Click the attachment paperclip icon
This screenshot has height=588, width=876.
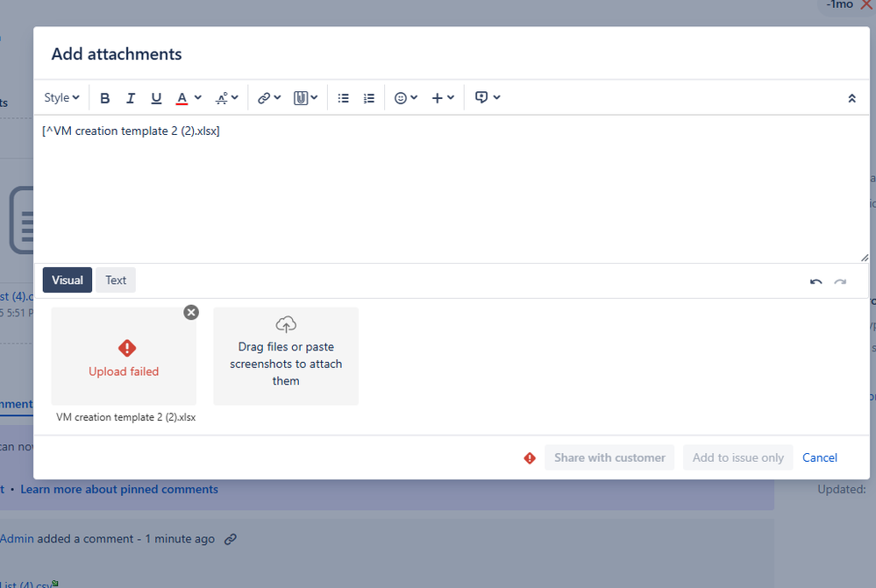click(301, 98)
